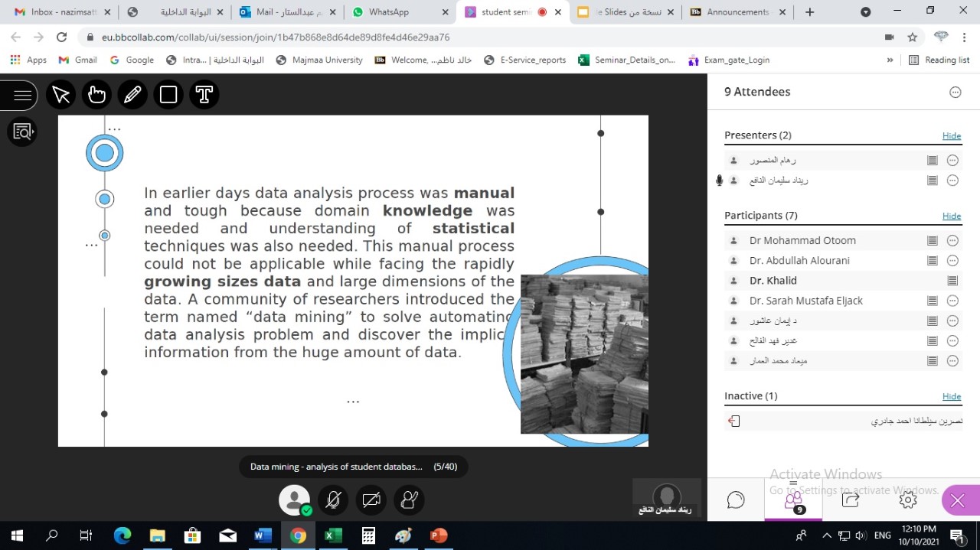This screenshot has height=550, width=980.
Task: Open the Windows Start menu
Action: point(17,535)
